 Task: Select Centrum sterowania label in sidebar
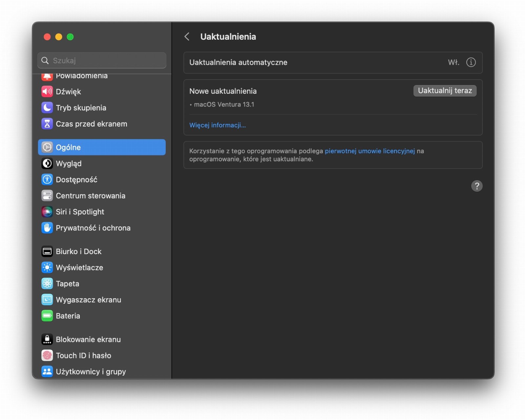point(91,196)
